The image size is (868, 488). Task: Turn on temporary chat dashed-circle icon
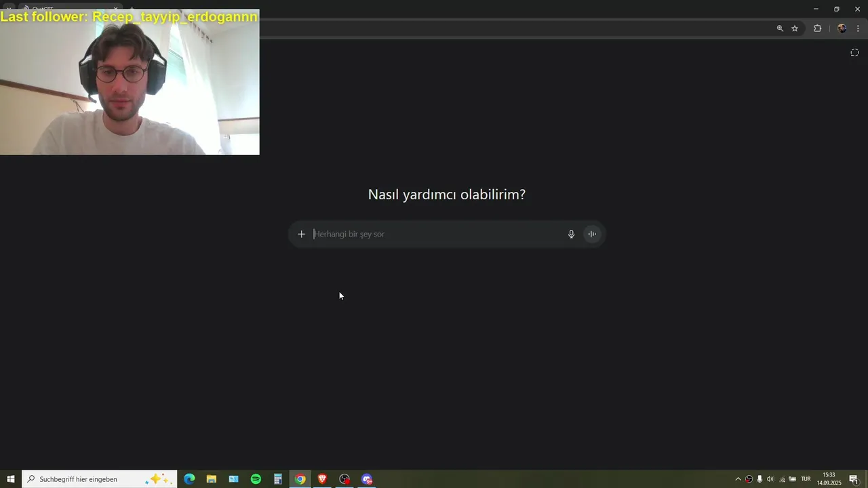854,53
